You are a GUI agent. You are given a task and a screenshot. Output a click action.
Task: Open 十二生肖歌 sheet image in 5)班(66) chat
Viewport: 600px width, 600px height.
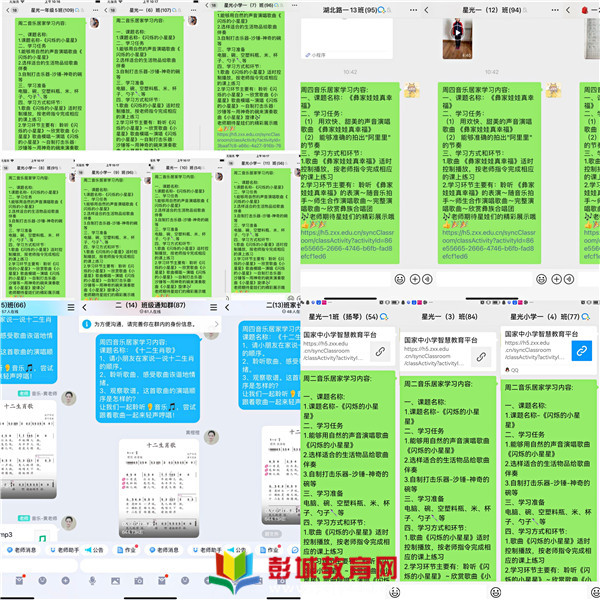[28, 448]
